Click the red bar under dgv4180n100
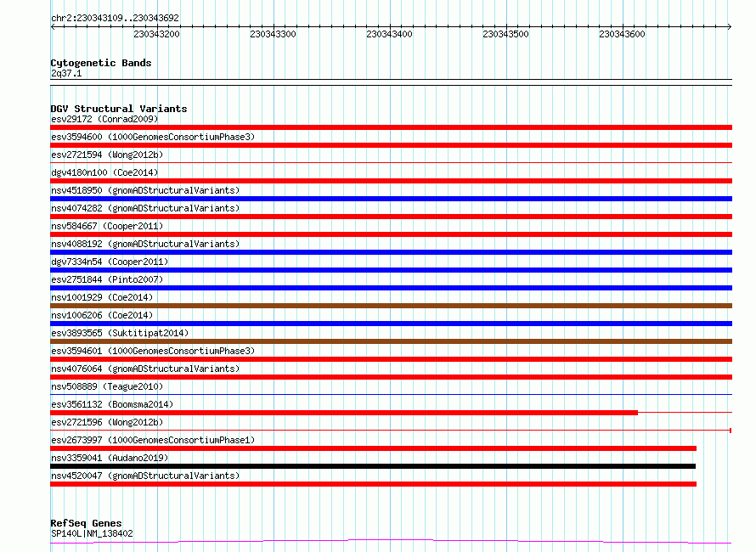756x552 pixels. pos(391,181)
